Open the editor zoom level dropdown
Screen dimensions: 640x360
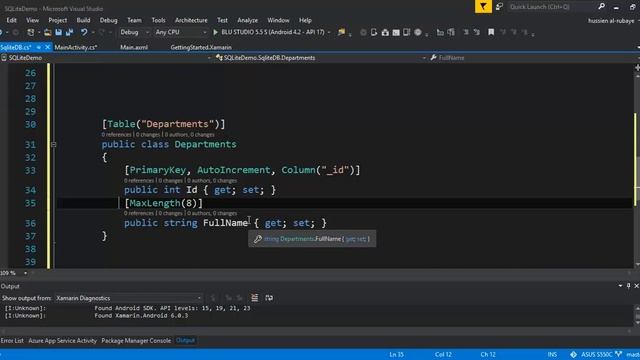25,273
